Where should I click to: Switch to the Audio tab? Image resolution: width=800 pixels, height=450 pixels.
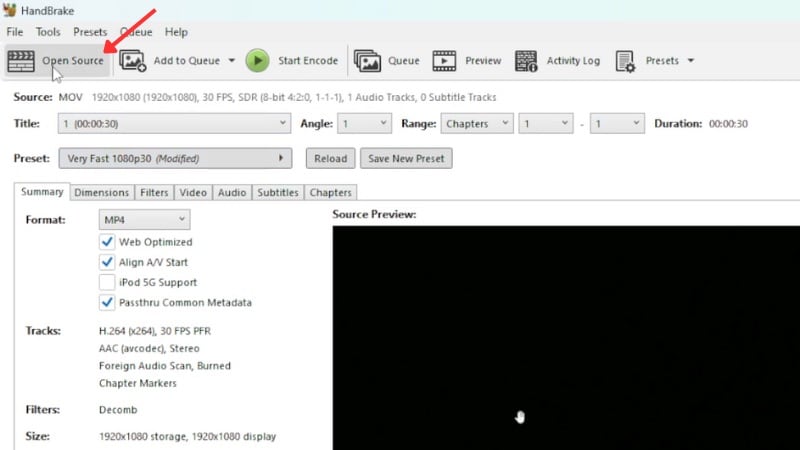pyautogui.click(x=232, y=192)
